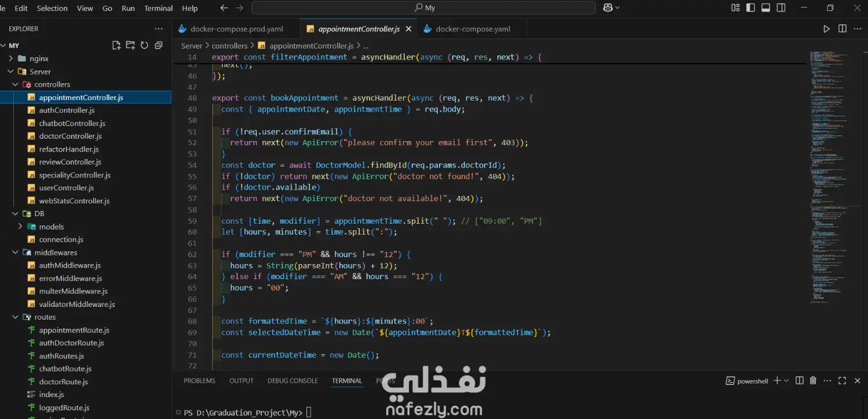Switch to the PROBLEMS panel tab
868x419 pixels.
200,381
